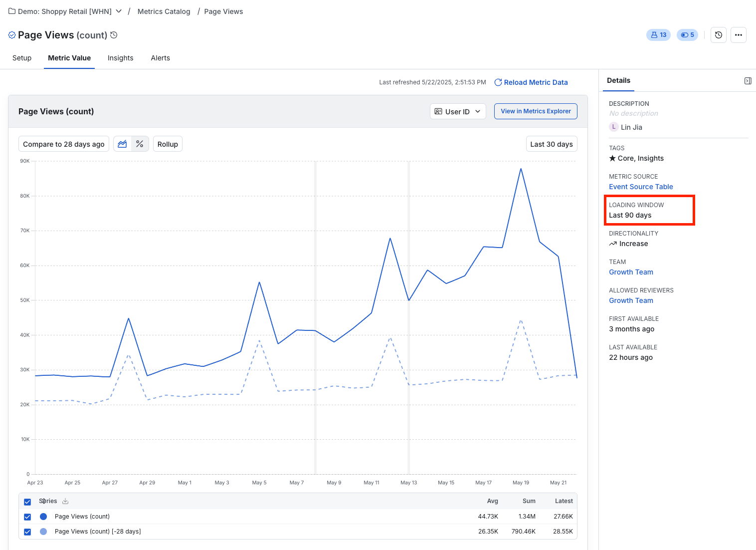Select the absolute comparison chart icon
The width and height of the screenshot is (756, 550).
click(122, 144)
